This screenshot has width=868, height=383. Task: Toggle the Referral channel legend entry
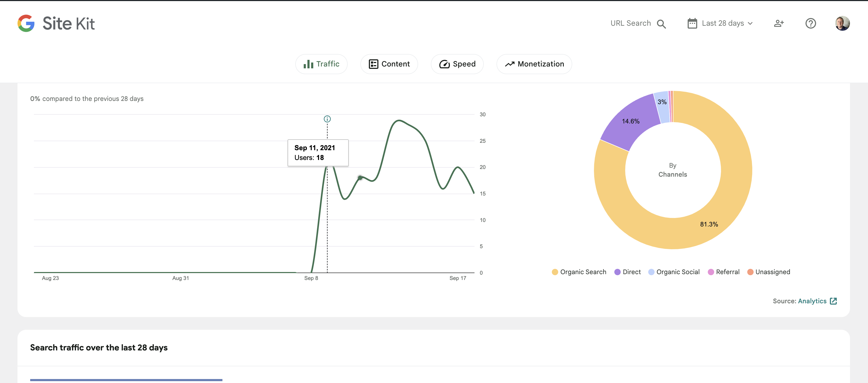tap(724, 272)
